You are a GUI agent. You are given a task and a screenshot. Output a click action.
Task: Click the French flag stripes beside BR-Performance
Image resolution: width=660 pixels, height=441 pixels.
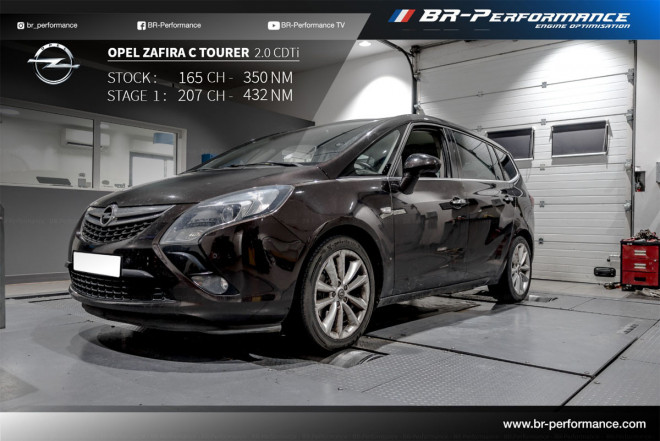pos(401,16)
